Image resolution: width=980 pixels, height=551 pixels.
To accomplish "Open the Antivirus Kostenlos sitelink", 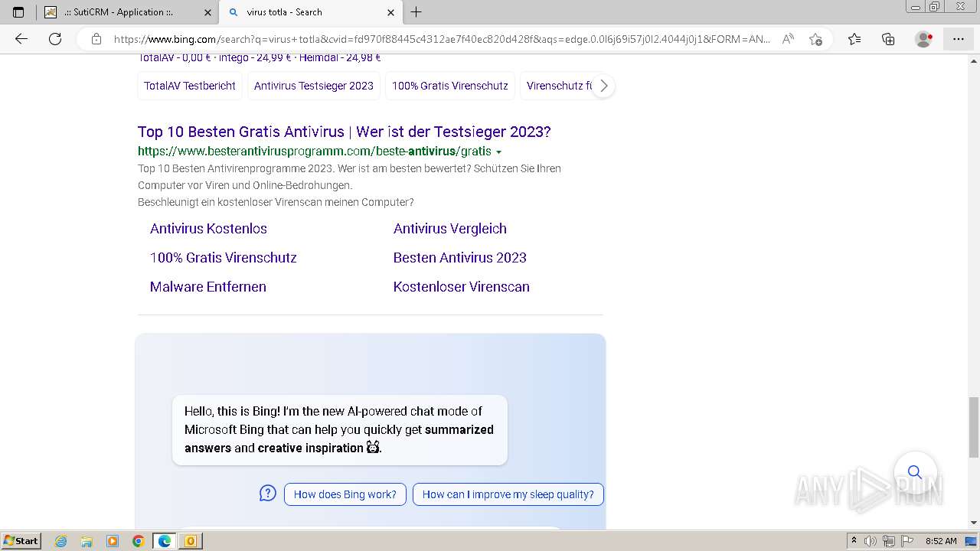I will click(x=208, y=229).
